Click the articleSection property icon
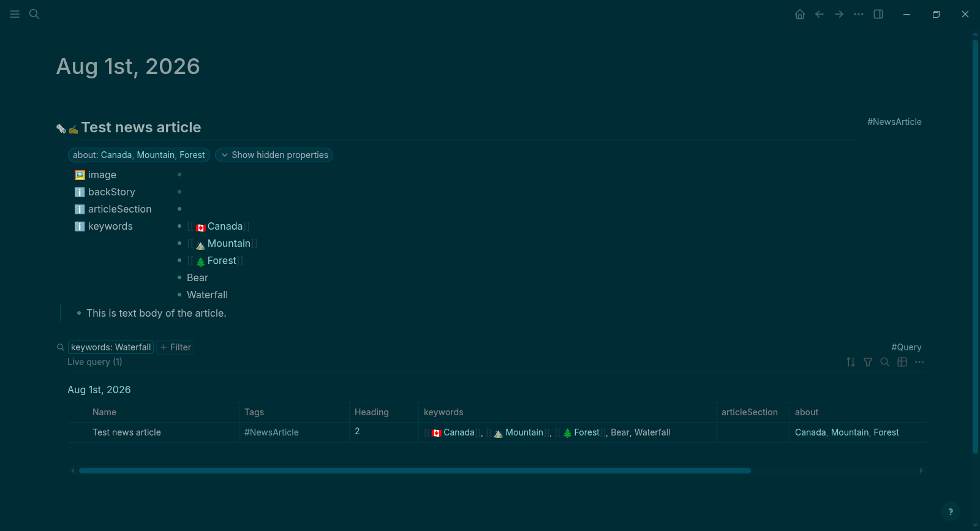The width and height of the screenshot is (980, 531). (80, 209)
